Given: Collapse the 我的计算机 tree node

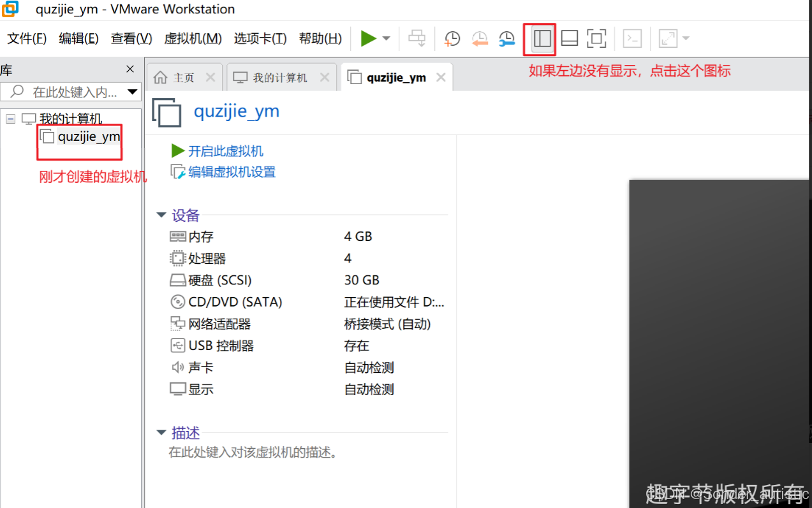Looking at the screenshot, I should [x=10, y=119].
